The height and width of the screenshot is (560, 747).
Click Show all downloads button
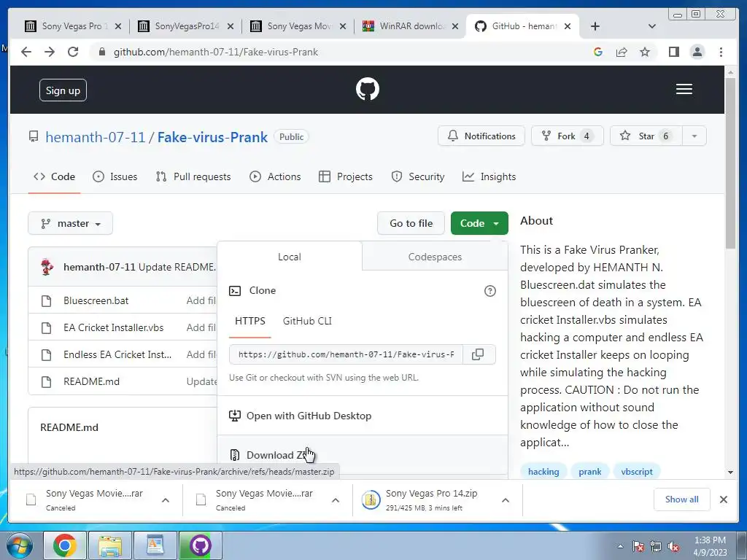coord(682,499)
